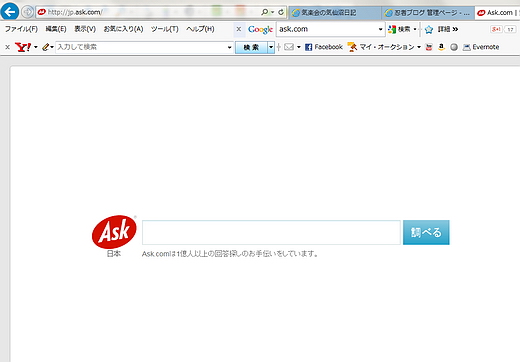Open the mail icon dropdown arrow
520x362 pixels.
click(x=298, y=47)
